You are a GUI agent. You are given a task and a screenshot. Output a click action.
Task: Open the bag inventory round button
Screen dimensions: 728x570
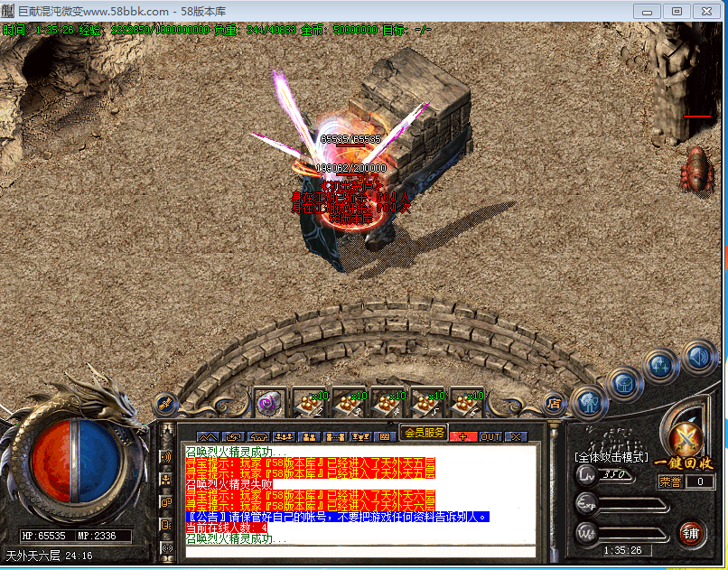(624, 382)
